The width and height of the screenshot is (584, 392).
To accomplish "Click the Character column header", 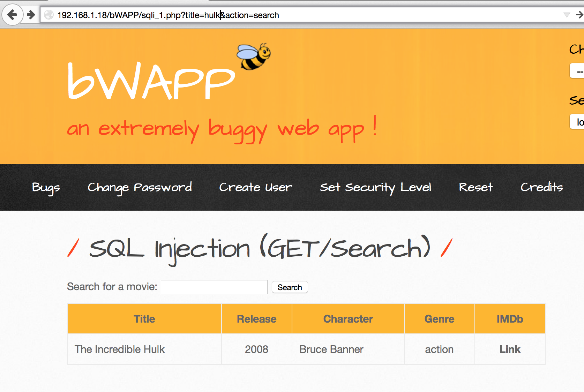I will (x=348, y=319).
